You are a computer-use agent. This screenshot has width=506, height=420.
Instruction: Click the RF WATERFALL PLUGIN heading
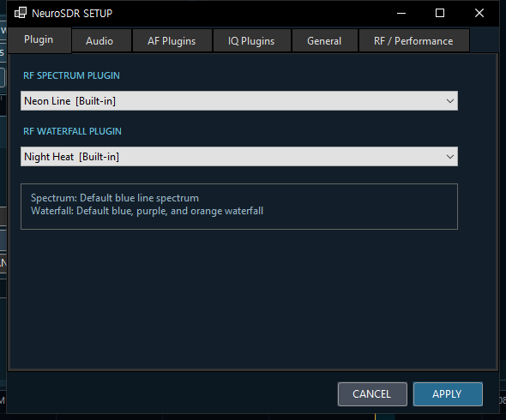tap(72, 131)
